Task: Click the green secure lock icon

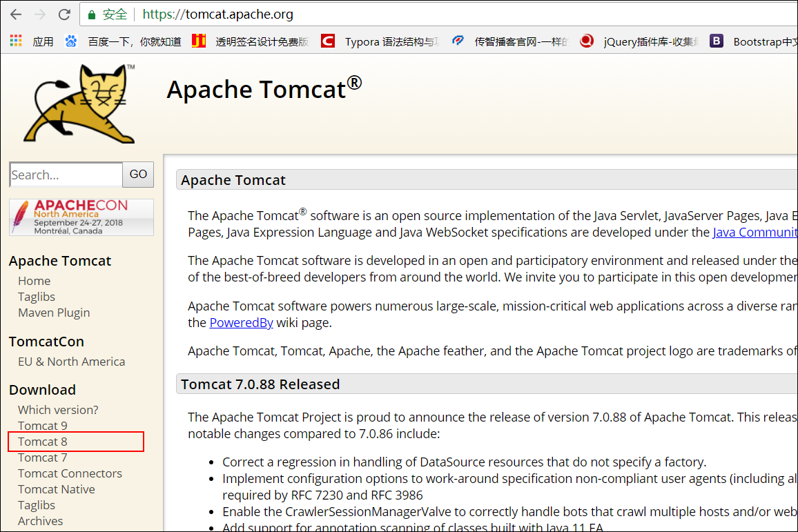Action: point(92,14)
